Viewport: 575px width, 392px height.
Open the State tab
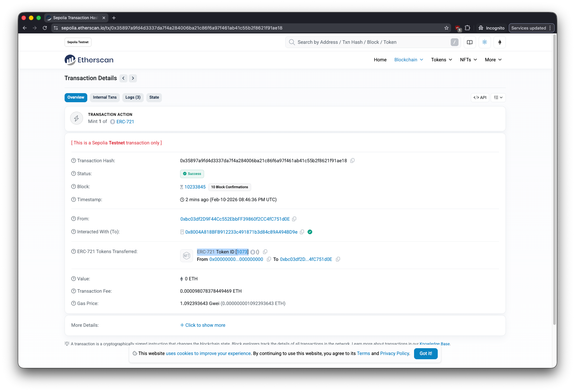click(x=154, y=97)
